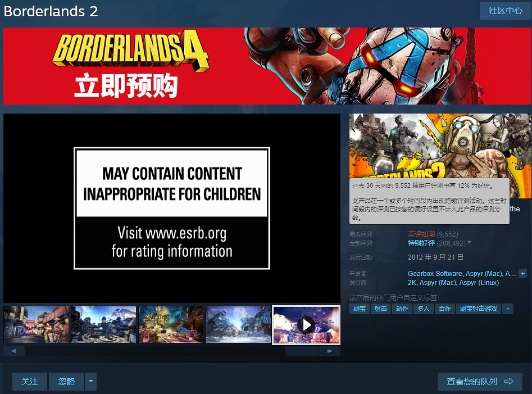
Task: Click the Borderlands 4 立即预购 banner
Action: click(x=266, y=66)
